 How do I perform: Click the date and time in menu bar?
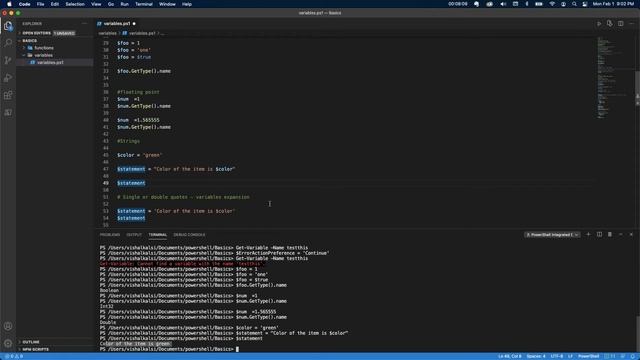613,4
